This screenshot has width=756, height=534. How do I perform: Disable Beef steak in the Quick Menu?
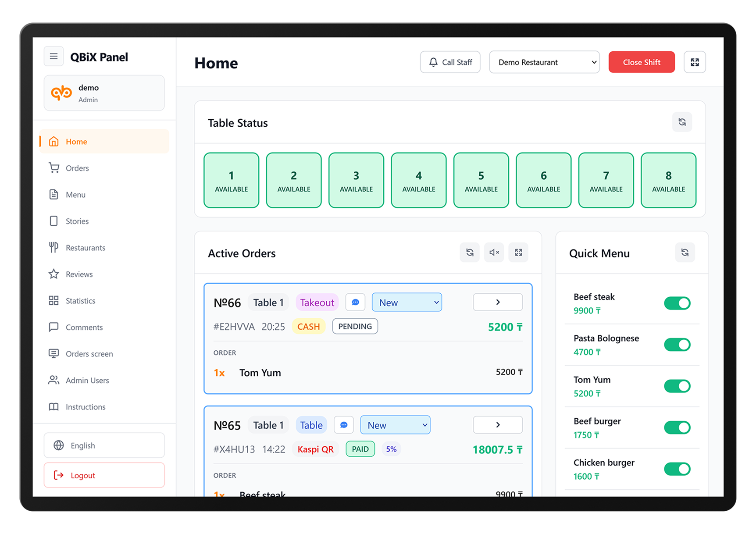point(677,303)
